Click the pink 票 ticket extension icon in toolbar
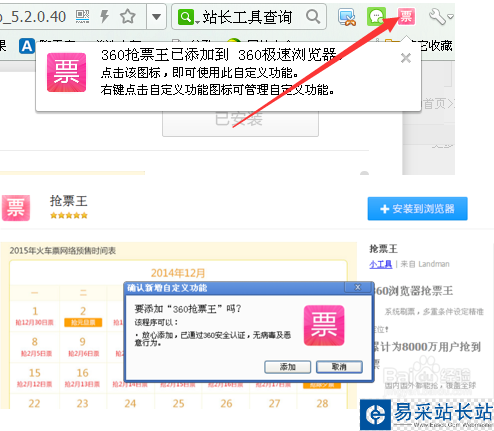 click(406, 16)
